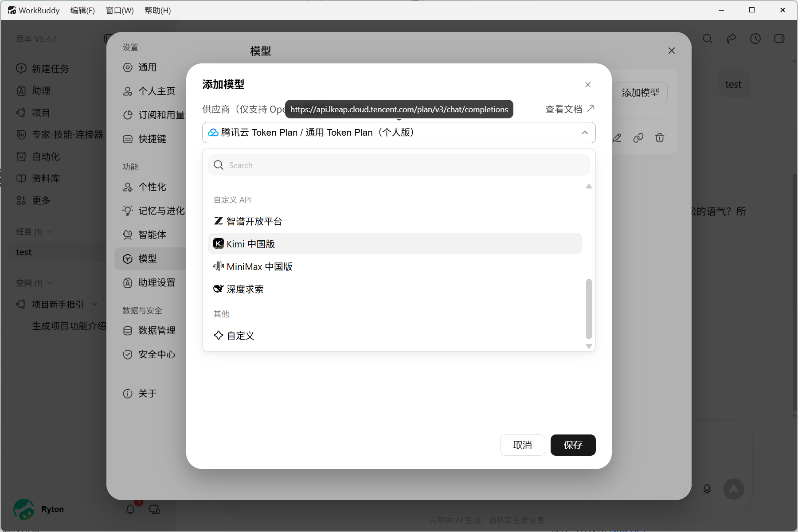Open the 编辑(E) menu
The width and height of the screenshot is (798, 532).
[x=82, y=10]
